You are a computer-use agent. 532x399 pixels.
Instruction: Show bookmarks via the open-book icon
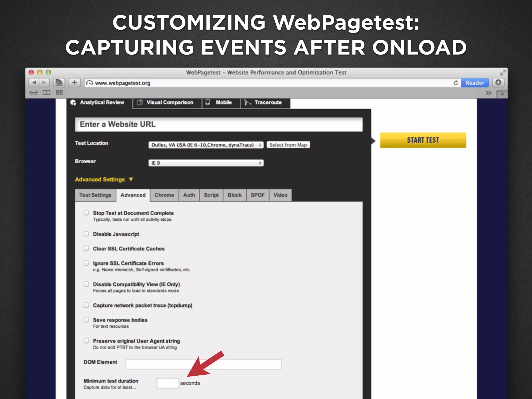point(46,93)
